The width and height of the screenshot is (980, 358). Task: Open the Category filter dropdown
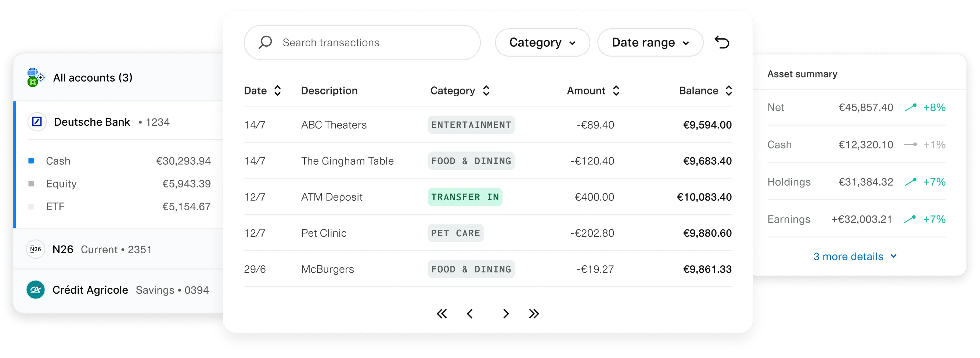tap(542, 42)
